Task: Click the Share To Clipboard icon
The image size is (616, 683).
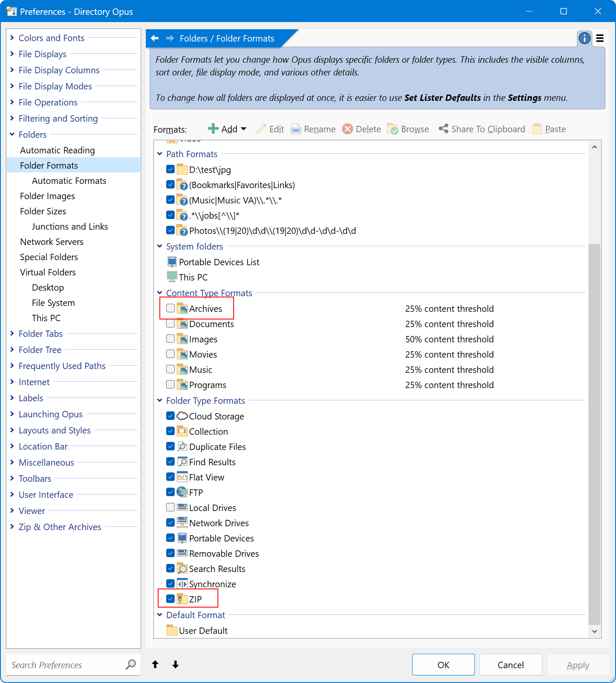Action: (x=443, y=129)
